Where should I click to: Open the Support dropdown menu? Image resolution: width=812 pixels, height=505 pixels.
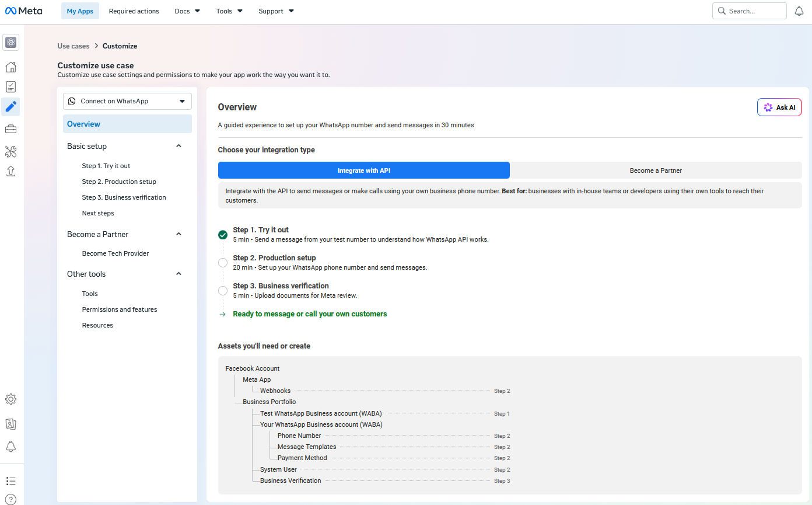276,11
